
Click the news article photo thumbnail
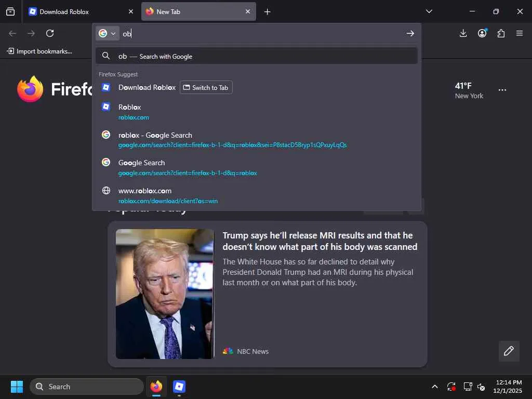click(165, 294)
